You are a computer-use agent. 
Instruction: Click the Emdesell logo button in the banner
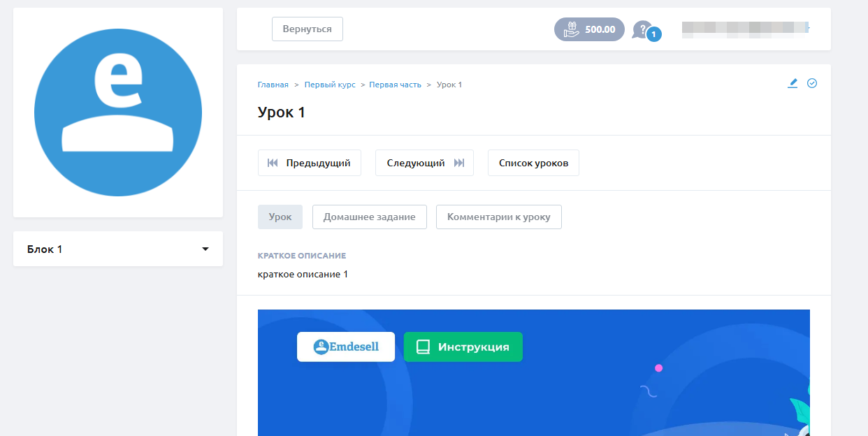pyautogui.click(x=346, y=347)
